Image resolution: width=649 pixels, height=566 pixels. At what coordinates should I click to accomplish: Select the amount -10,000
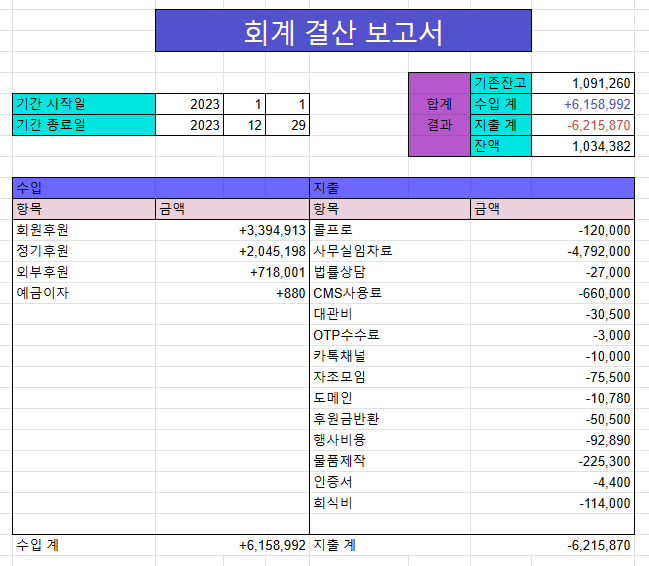tap(552, 356)
